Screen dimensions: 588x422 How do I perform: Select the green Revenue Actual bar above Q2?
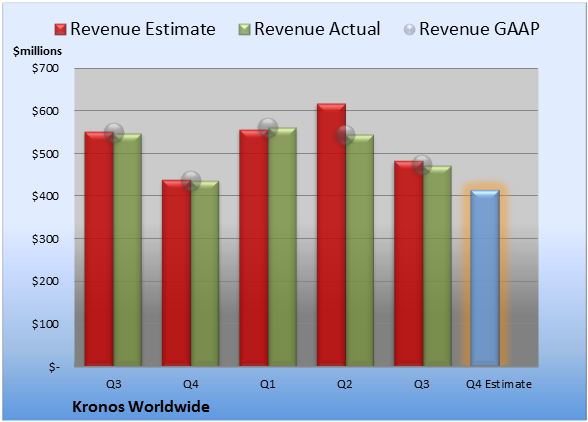tap(360, 250)
